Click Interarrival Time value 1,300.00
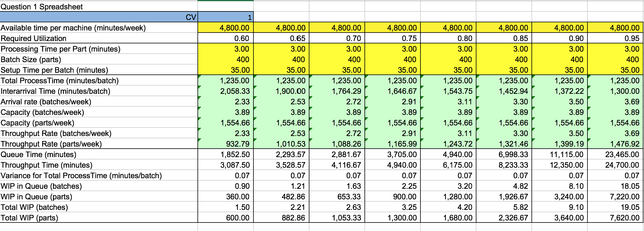Image resolution: width=644 pixels, height=231 pixels. (x=625, y=91)
